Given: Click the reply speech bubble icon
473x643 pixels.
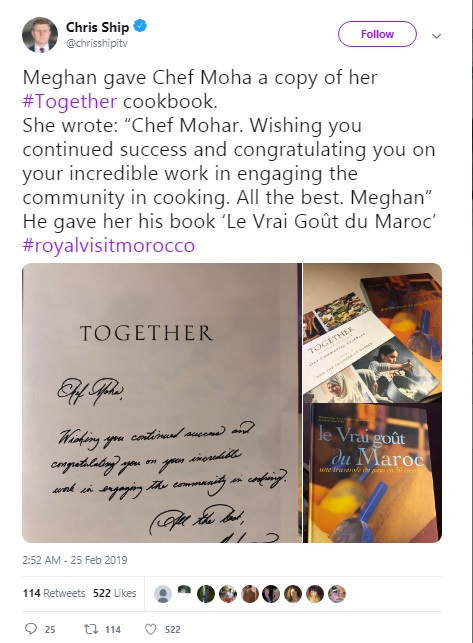Looking at the screenshot, I should 31,629.
